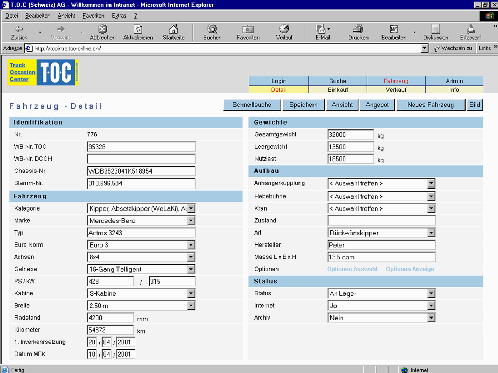This screenshot has width=498, height=373.
Task: Open the Optionen Anzeige link
Action: point(410,269)
